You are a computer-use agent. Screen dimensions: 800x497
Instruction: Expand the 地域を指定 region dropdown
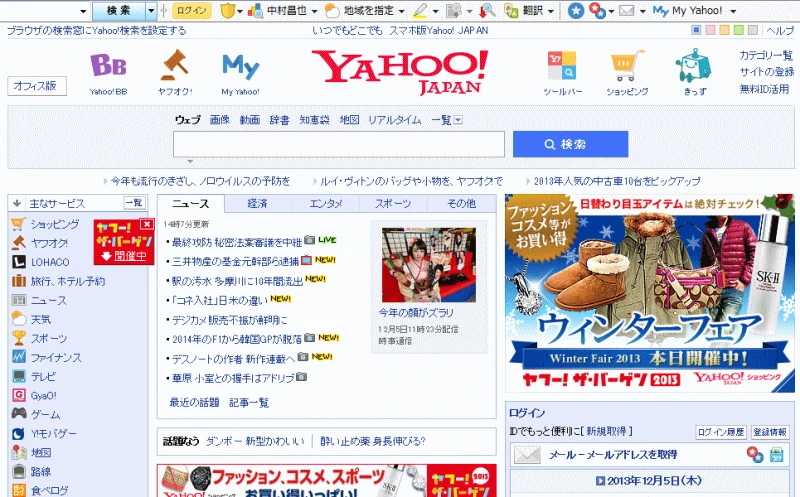click(402, 11)
